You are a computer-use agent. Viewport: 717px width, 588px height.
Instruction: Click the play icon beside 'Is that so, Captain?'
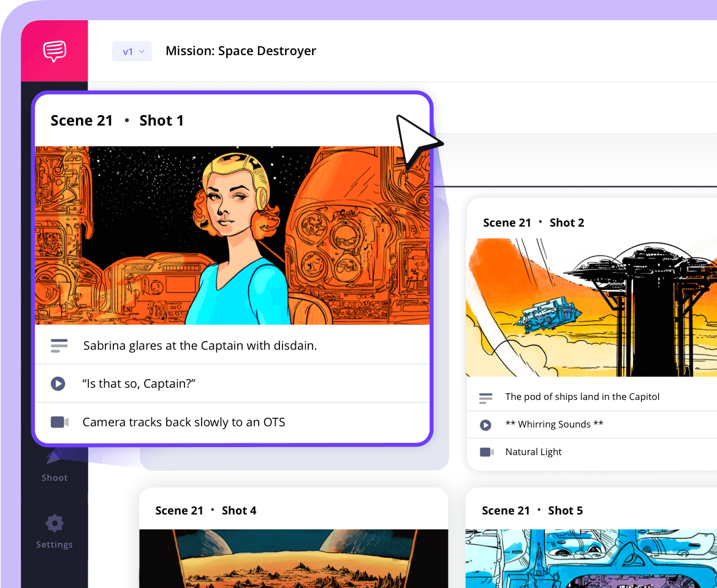[59, 383]
